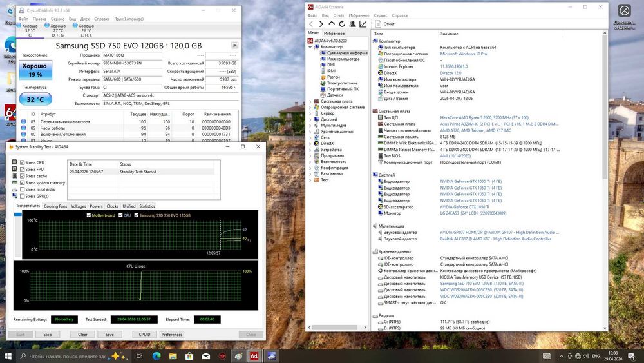The height and width of the screenshot is (363, 644).
Task: Click the Хорошо 19 % health status box
Action: click(x=35, y=70)
